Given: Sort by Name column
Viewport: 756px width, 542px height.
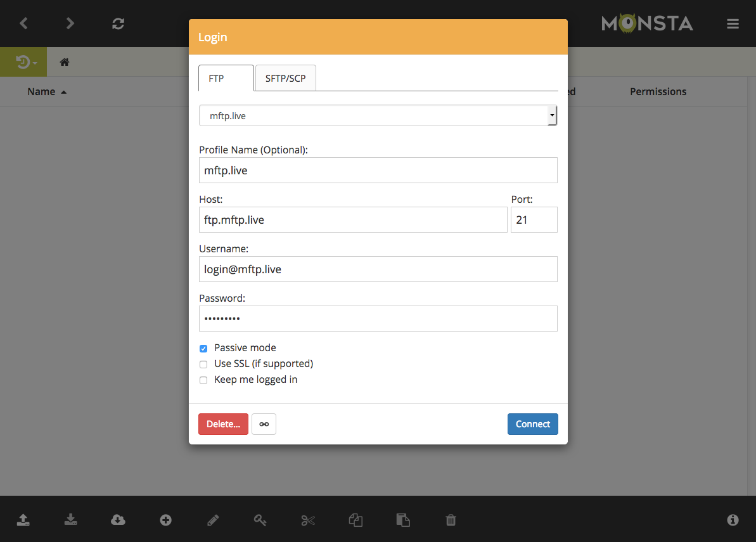Looking at the screenshot, I should [47, 92].
